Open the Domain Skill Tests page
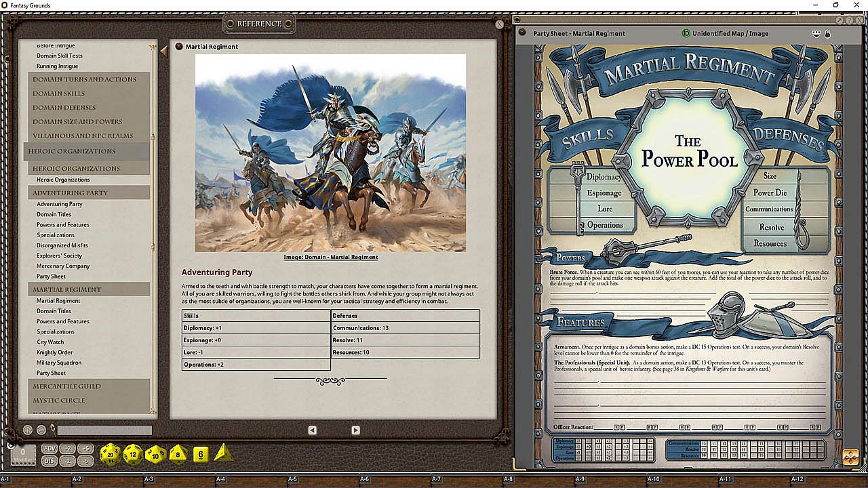 [x=60, y=56]
